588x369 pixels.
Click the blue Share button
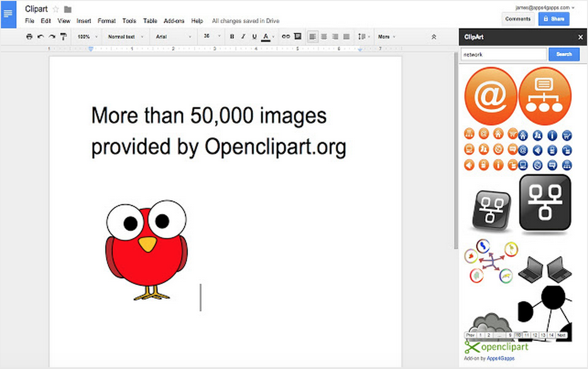[x=554, y=19]
